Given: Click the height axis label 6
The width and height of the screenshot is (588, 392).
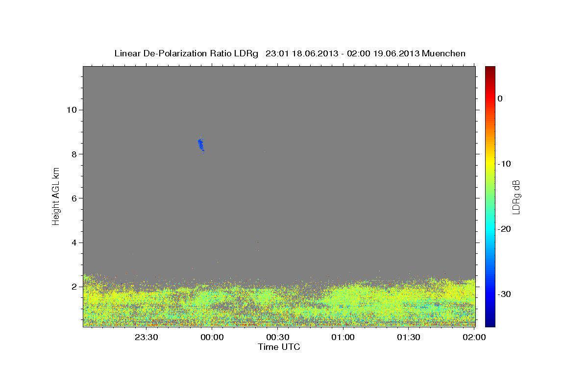Looking at the screenshot, I should click(x=73, y=198).
